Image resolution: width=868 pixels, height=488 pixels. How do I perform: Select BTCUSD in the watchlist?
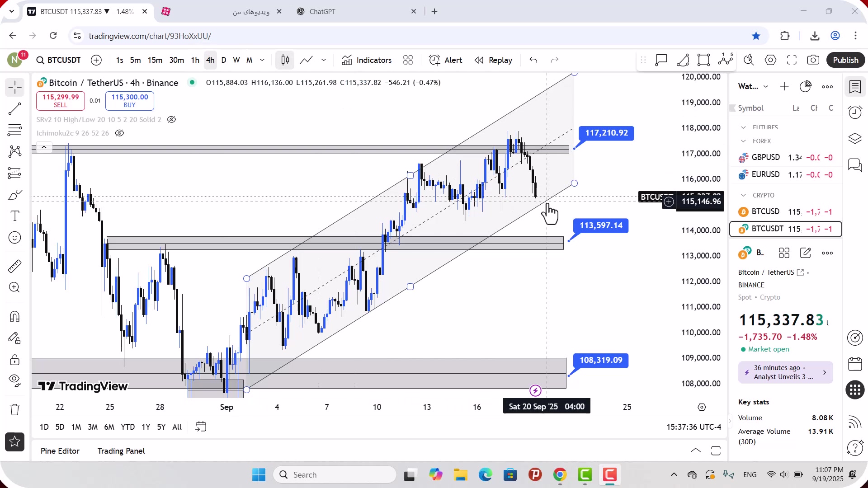click(x=786, y=212)
